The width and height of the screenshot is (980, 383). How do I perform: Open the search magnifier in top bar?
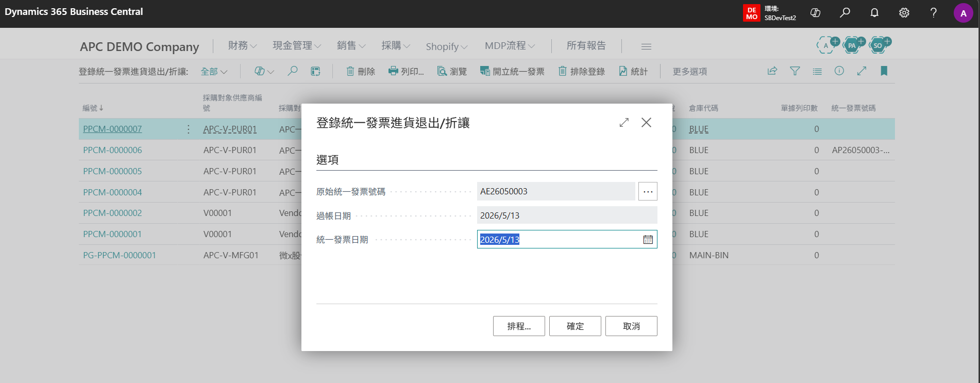(x=845, y=13)
